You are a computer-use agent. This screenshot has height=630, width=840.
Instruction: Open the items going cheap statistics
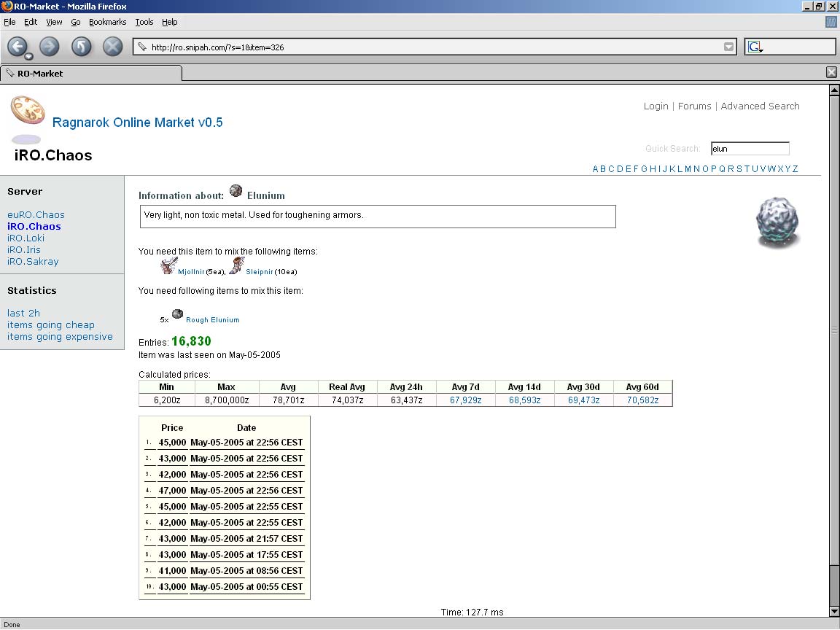[x=51, y=325]
